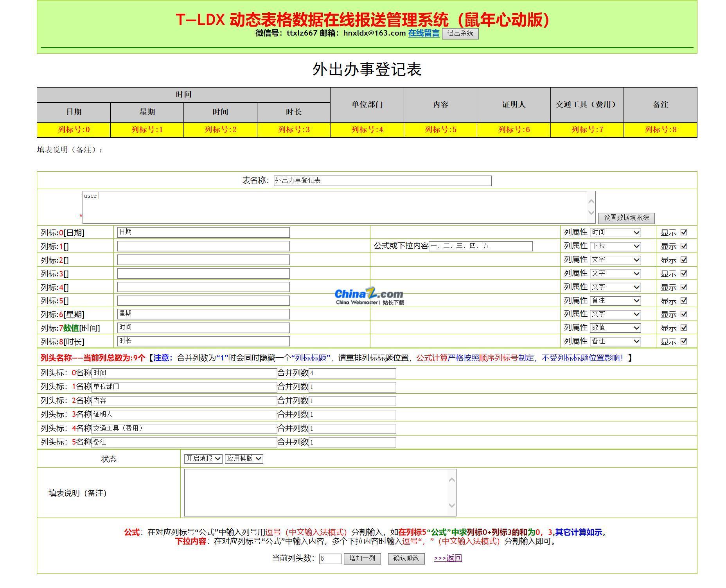Click the 表名称 input field
Screen dimensions: 726x588
click(382, 181)
